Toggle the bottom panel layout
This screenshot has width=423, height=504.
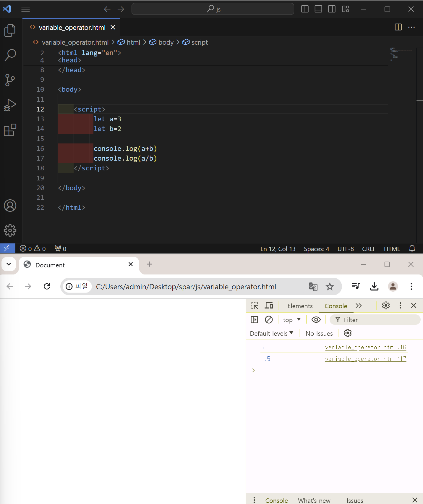[x=318, y=9]
